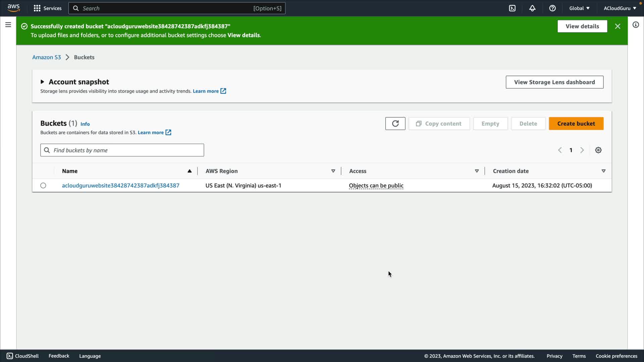Open the notifications bell
The width and height of the screenshot is (644, 362).
coord(532,8)
